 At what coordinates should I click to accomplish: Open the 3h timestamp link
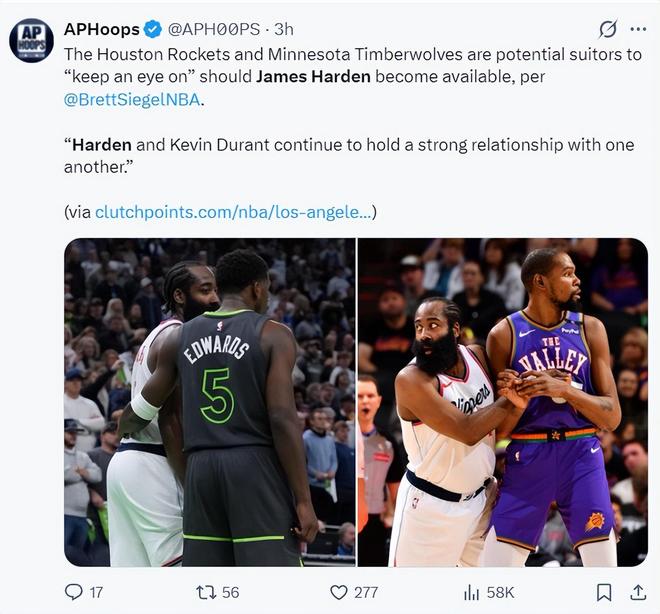(x=284, y=29)
